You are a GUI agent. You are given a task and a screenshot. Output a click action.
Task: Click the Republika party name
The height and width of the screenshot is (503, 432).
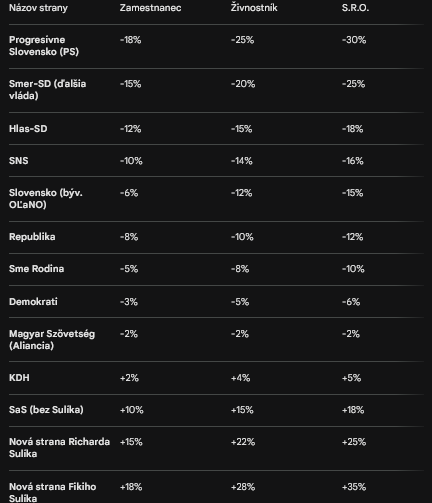[x=32, y=237]
